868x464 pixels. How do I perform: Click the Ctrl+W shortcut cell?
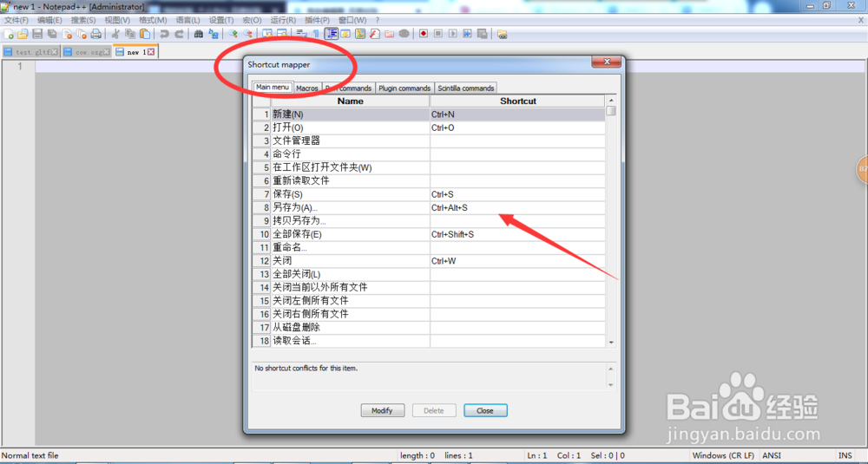pyautogui.click(x=517, y=260)
